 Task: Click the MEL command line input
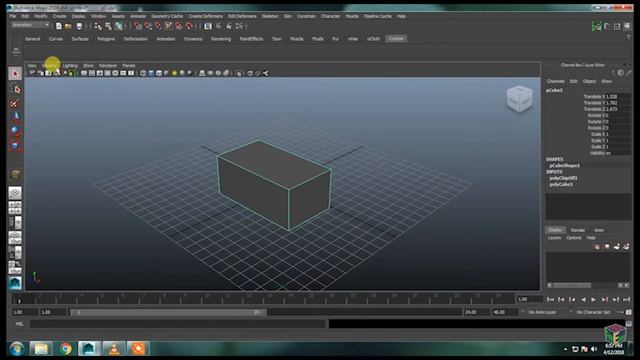tap(178, 324)
